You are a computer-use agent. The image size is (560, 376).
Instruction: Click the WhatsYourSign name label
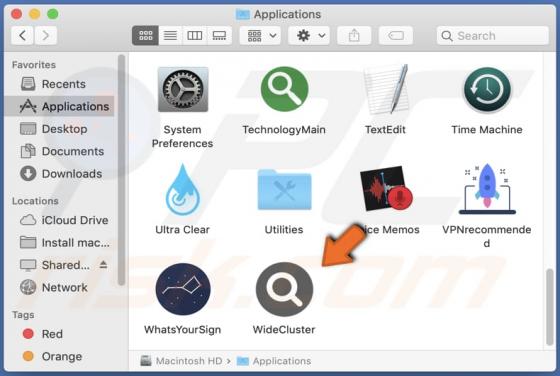(182, 330)
